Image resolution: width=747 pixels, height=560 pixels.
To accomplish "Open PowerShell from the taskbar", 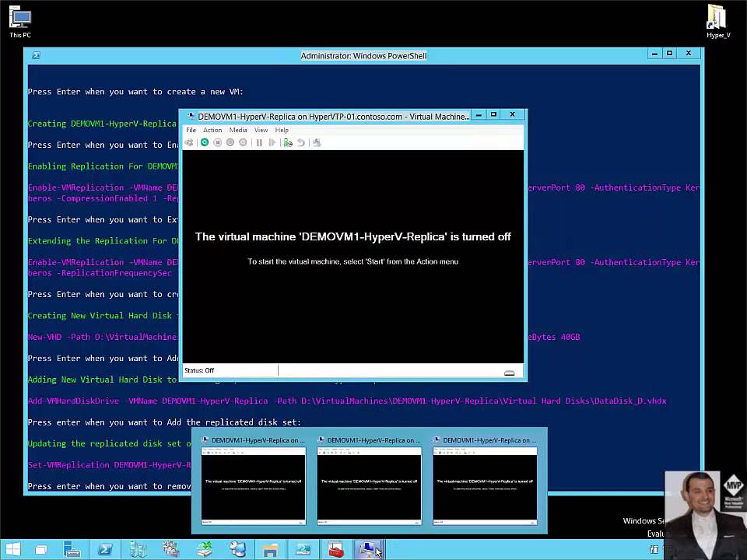I will (105, 550).
